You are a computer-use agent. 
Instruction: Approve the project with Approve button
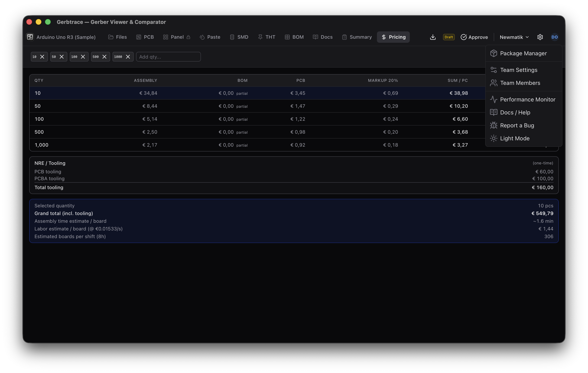click(x=474, y=37)
